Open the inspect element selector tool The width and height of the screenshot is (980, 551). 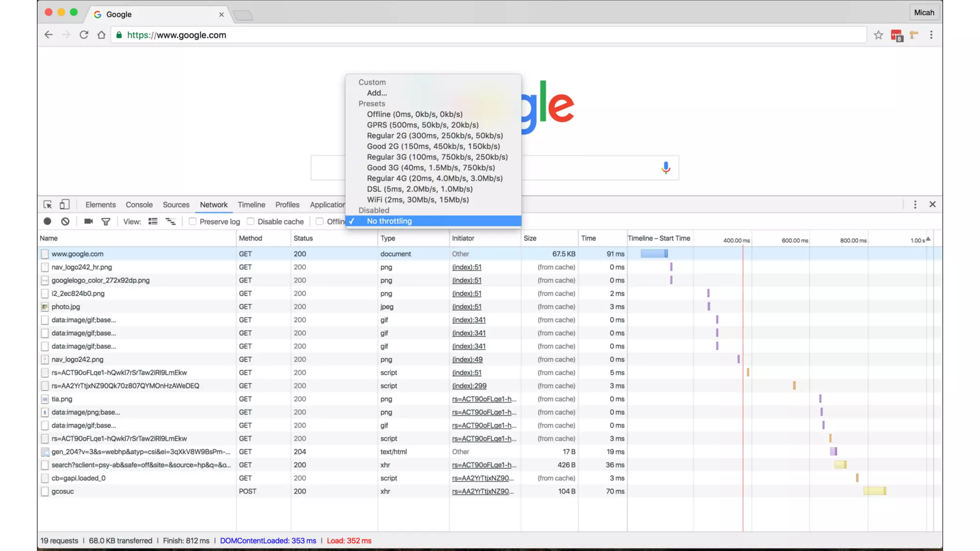click(x=47, y=205)
